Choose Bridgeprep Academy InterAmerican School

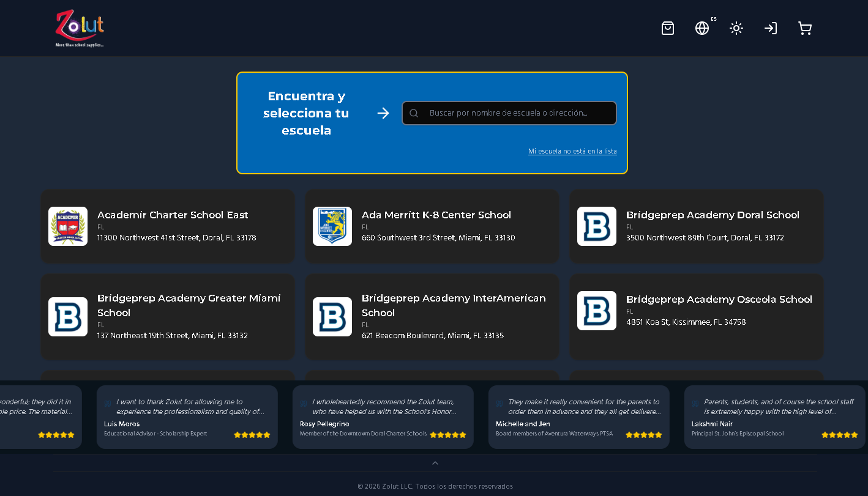tap(432, 317)
